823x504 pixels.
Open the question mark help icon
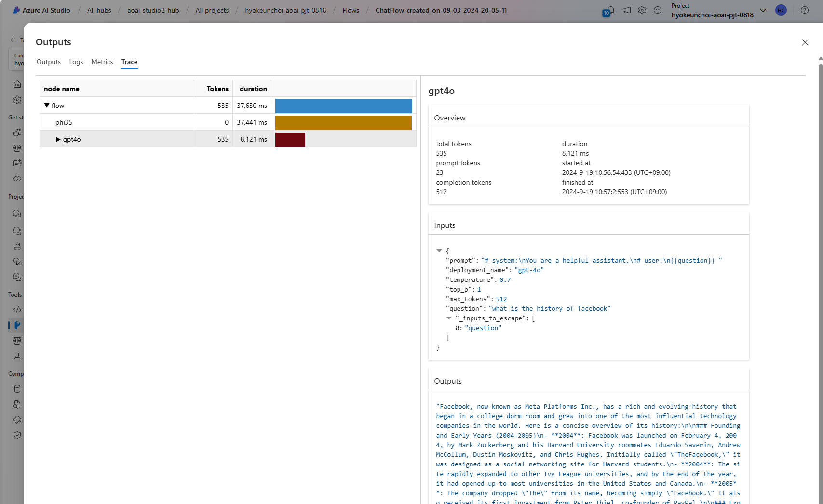point(804,10)
